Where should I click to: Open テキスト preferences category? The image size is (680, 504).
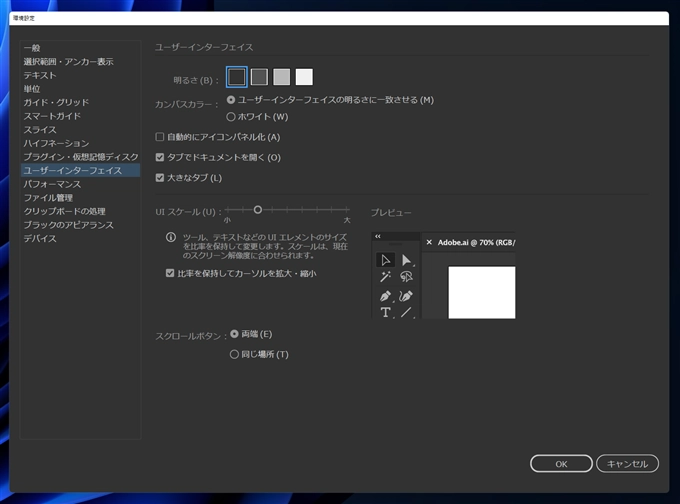(81, 75)
